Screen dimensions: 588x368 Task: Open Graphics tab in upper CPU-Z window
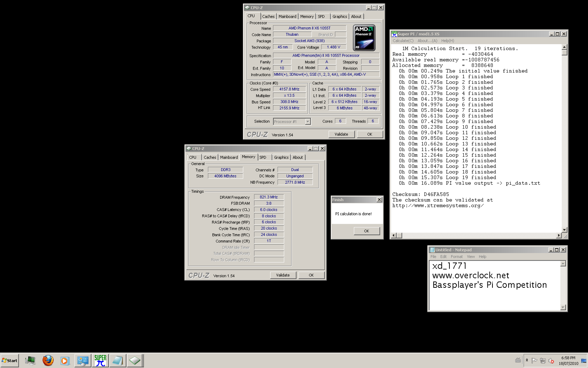point(340,17)
